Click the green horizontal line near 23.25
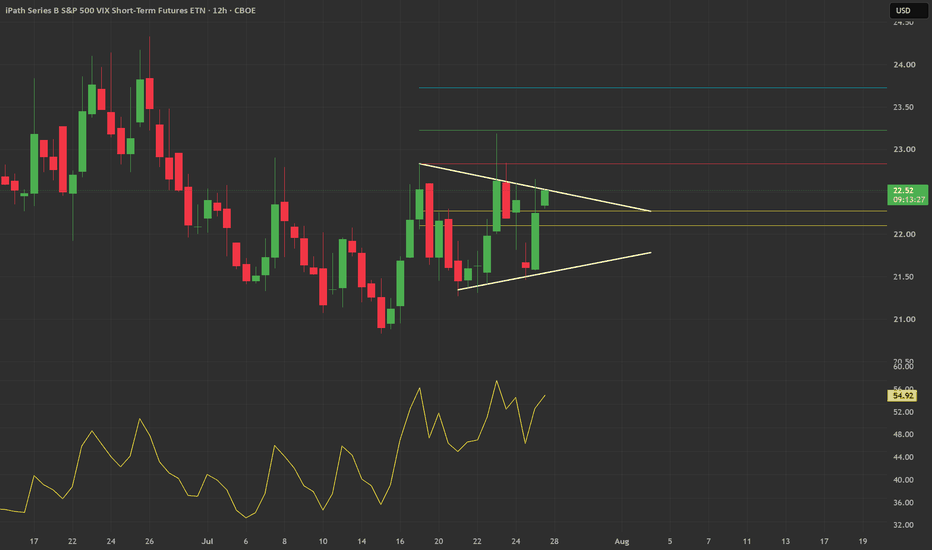932x550 pixels. [653, 130]
